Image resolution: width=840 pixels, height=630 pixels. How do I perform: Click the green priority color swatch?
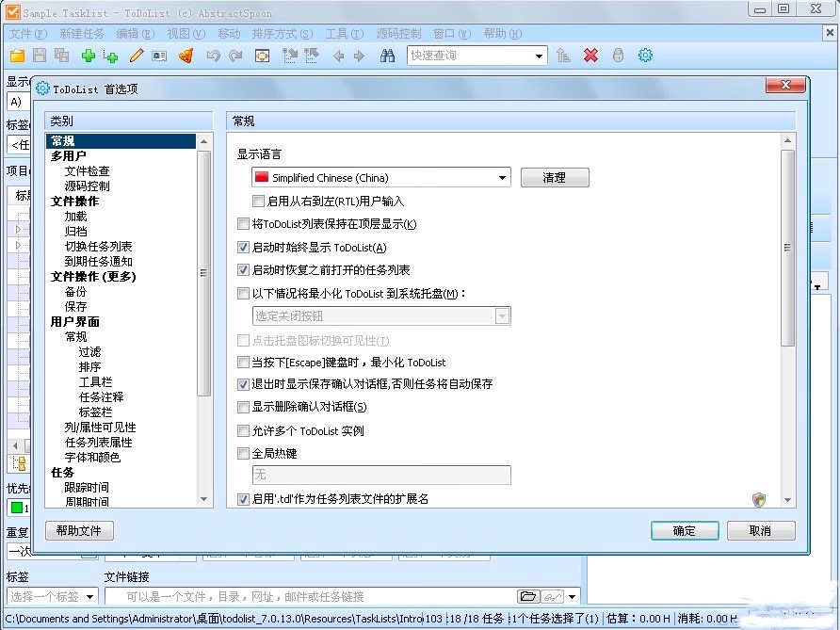pyautogui.click(x=16, y=509)
